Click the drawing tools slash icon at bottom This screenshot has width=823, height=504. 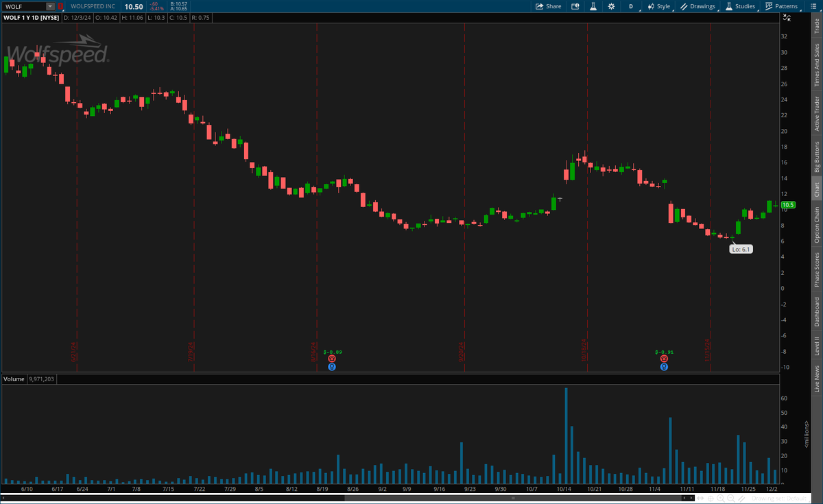click(741, 499)
